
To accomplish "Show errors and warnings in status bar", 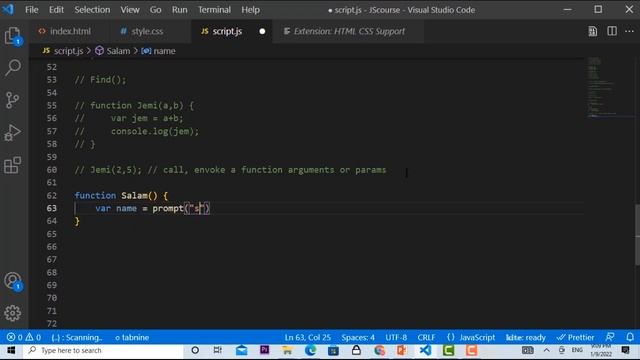I will point(24,338).
